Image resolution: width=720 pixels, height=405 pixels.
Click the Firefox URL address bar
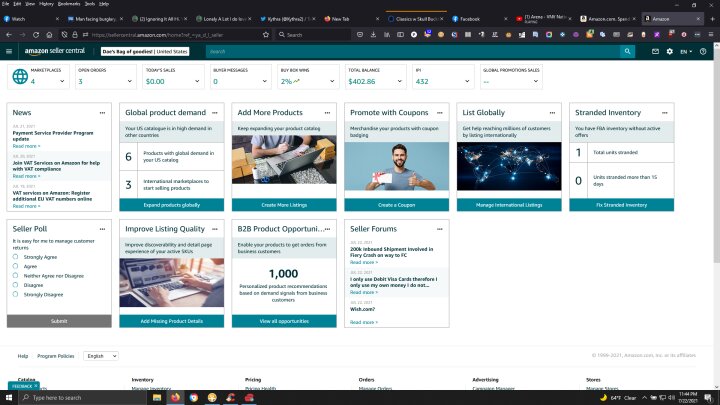point(174,34)
